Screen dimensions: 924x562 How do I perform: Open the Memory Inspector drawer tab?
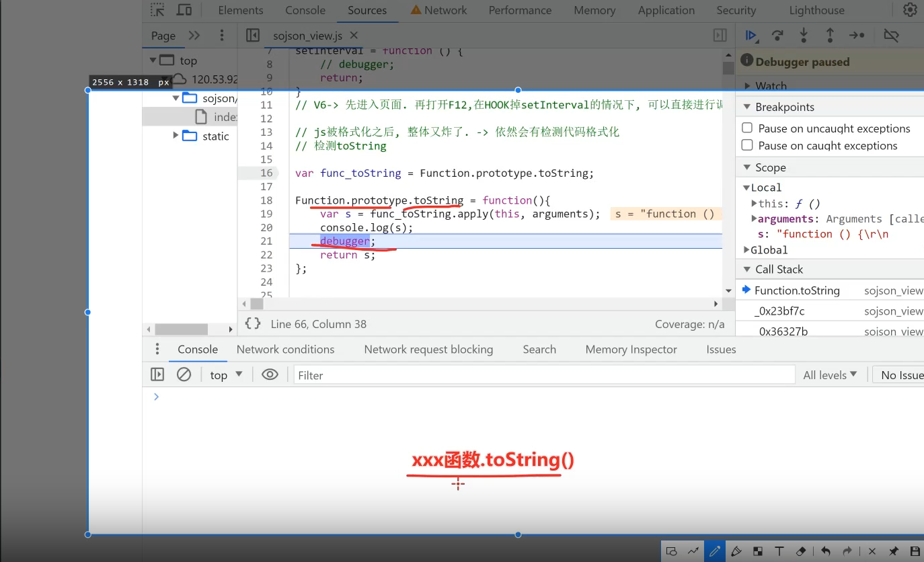[x=631, y=349]
